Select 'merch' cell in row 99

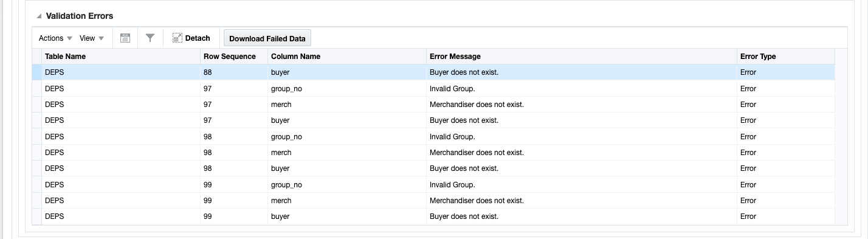click(347, 201)
